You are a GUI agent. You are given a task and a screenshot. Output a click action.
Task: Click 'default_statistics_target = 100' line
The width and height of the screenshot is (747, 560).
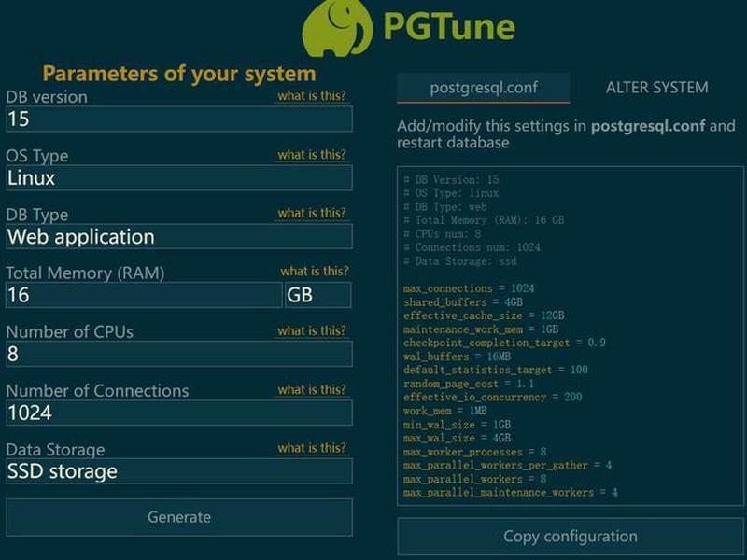pyautogui.click(x=496, y=370)
